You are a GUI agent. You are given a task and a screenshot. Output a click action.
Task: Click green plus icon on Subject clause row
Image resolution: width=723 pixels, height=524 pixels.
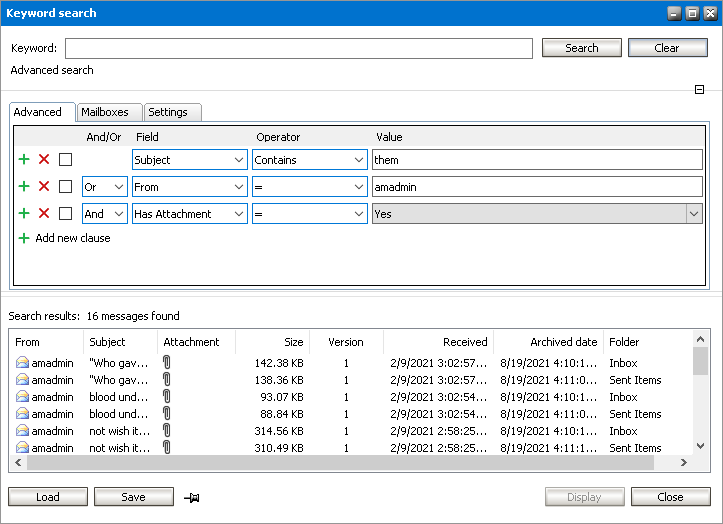tap(24, 159)
